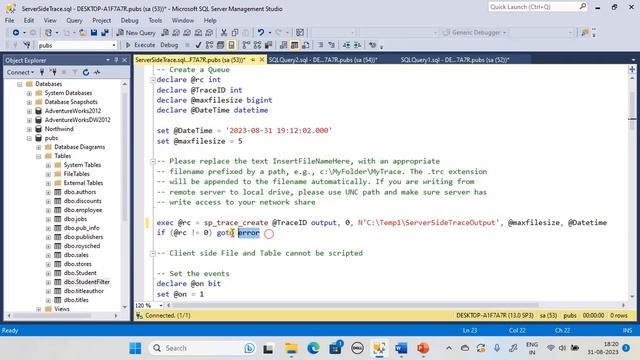Open the Undo history dropdown arrow
The height and width of the screenshot is (360, 640).
[269, 33]
